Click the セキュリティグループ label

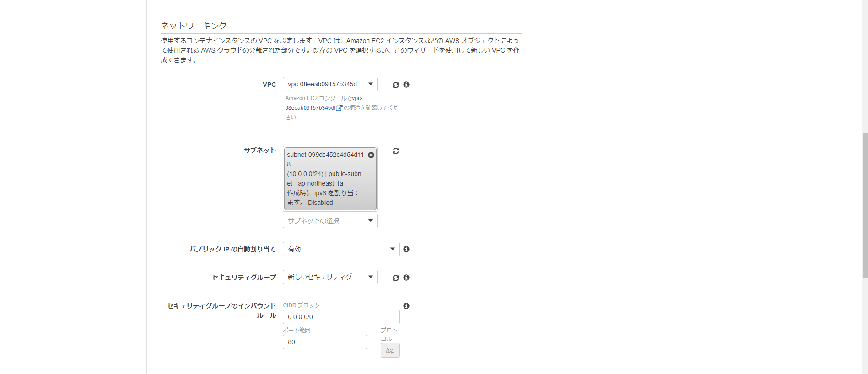(x=244, y=278)
